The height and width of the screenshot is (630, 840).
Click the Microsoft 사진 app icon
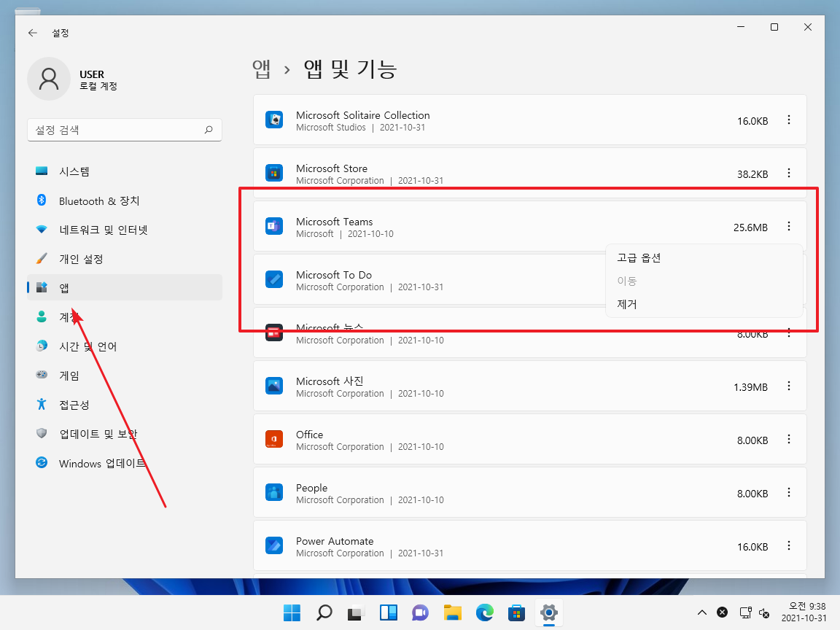[274, 386]
